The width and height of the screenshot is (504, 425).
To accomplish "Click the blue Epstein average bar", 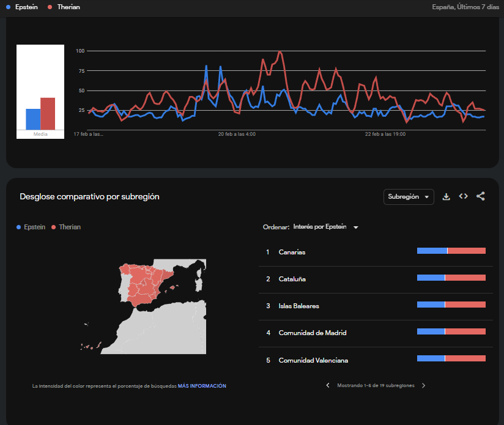I will [33, 119].
